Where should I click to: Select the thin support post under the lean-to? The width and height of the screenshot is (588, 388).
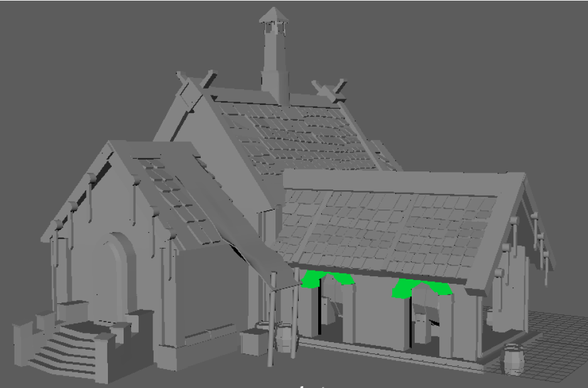271,320
